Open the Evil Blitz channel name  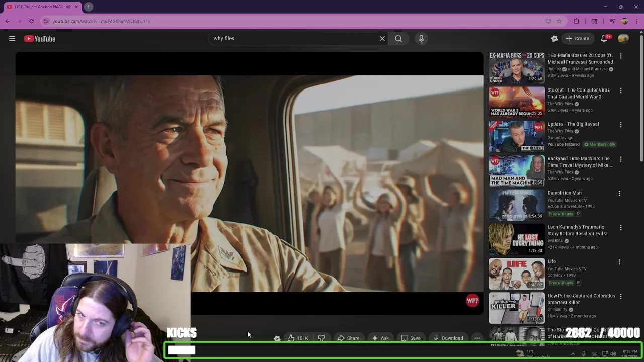click(555, 241)
